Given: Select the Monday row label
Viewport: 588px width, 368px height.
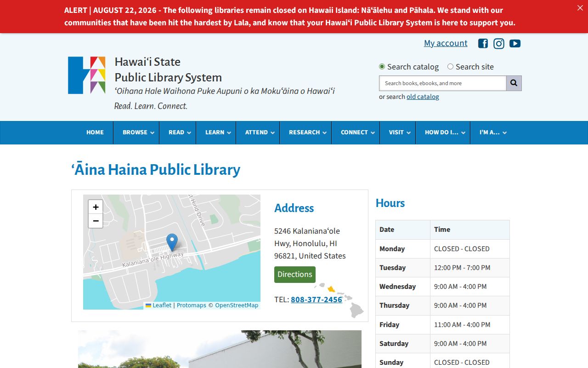Looking at the screenshot, I should (x=392, y=249).
